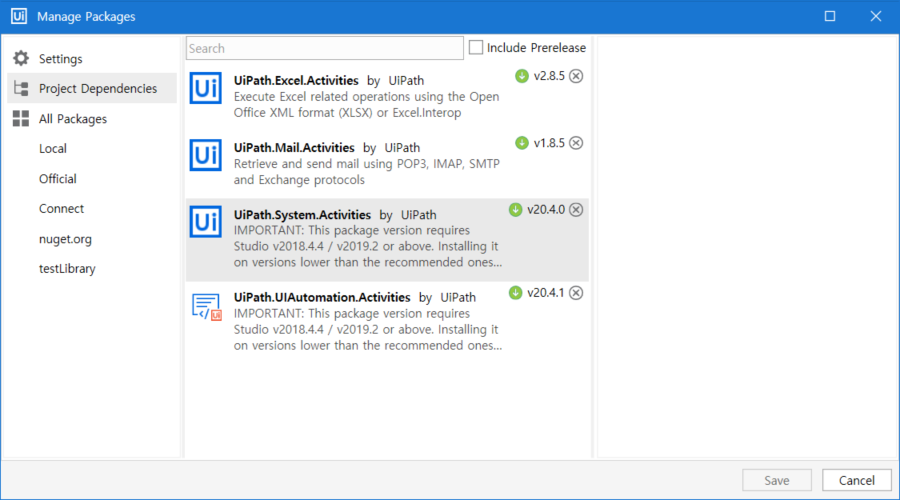
Task: Click the All Packages grid icon
Action: (x=21, y=118)
